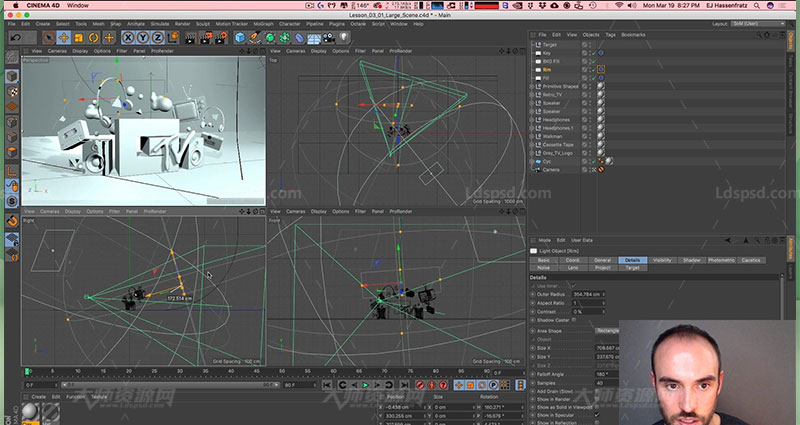Viewport: 800px width, 425px height.
Task: Expand the Headphones.1 group
Action: pos(532,128)
